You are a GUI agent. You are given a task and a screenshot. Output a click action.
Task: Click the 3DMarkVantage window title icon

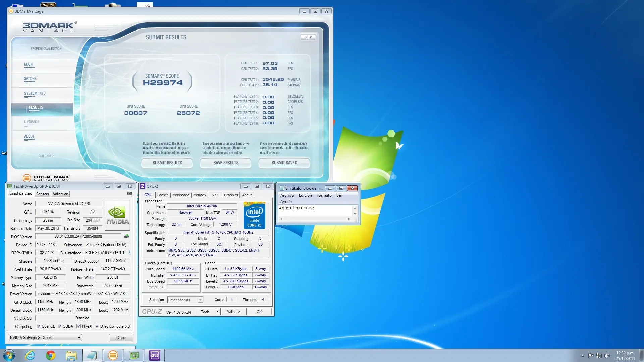point(11,11)
